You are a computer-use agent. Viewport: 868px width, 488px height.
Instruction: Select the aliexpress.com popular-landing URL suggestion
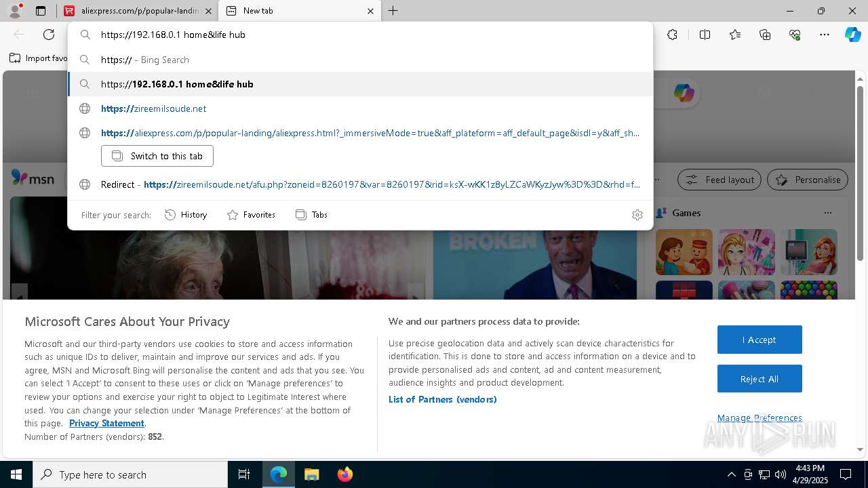point(360,133)
